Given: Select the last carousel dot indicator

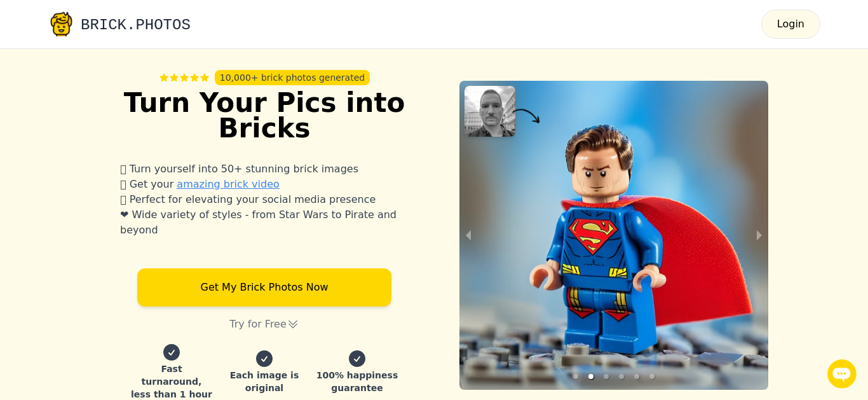Looking at the screenshot, I should (652, 376).
